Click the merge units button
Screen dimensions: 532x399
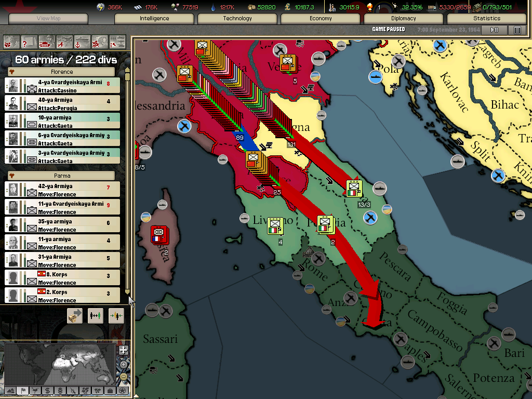coord(116,315)
